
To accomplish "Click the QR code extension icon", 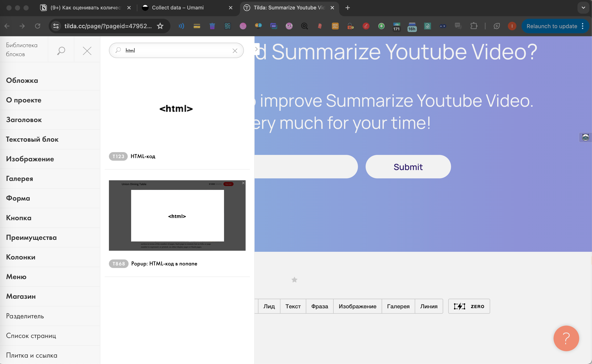I will [x=227, y=26].
